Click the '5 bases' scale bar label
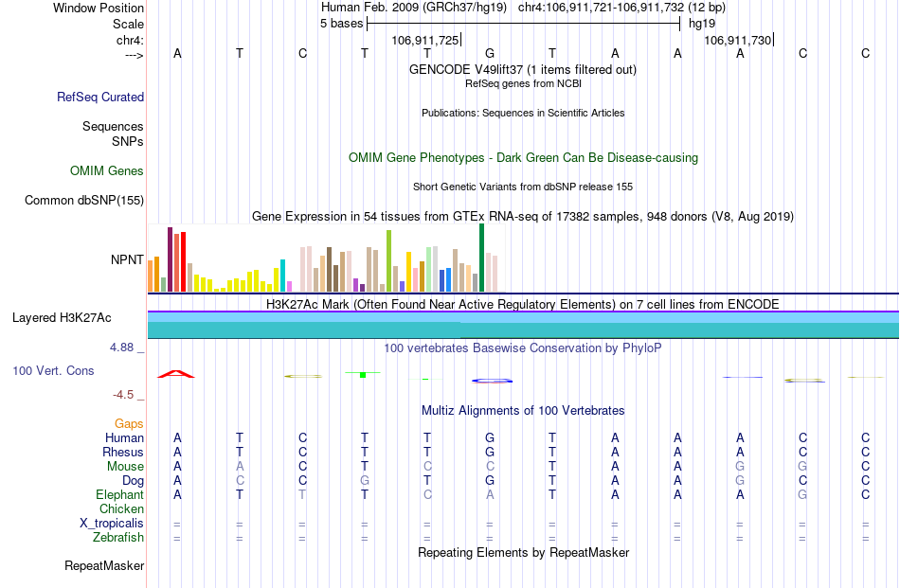This screenshot has width=900, height=588. [x=341, y=24]
